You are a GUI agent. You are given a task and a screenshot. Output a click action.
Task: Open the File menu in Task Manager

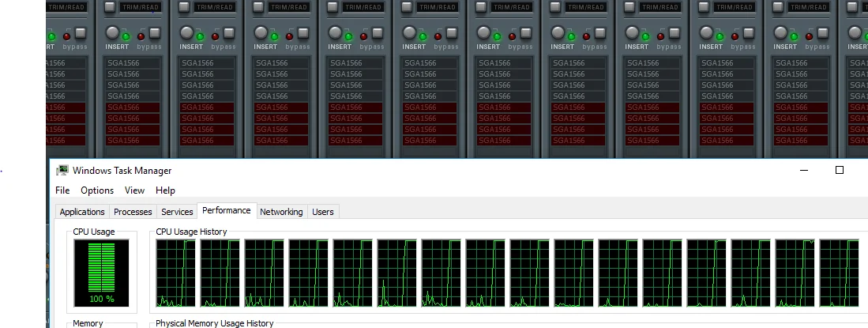pos(62,190)
